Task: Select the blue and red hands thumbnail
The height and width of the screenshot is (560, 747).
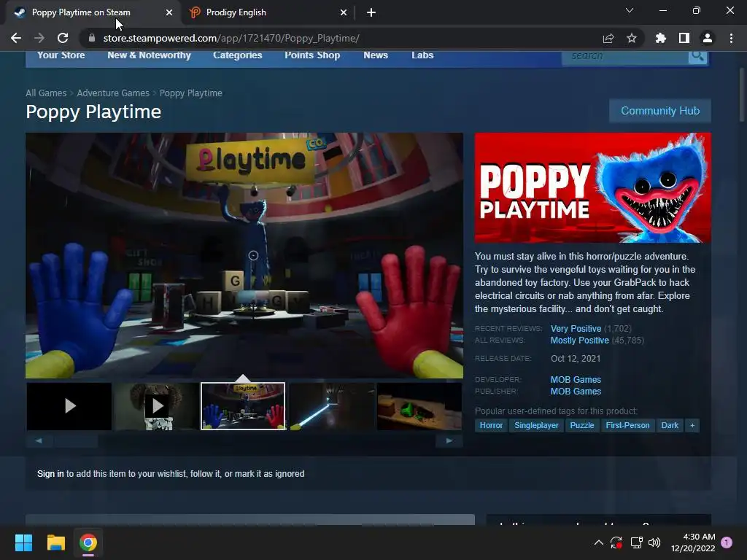Action: pos(243,405)
